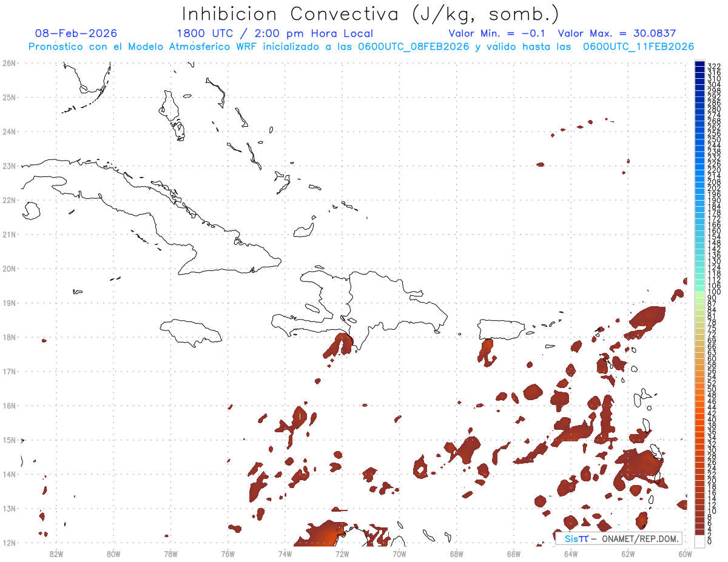Click the 80W longitude label

click(x=113, y=553)
